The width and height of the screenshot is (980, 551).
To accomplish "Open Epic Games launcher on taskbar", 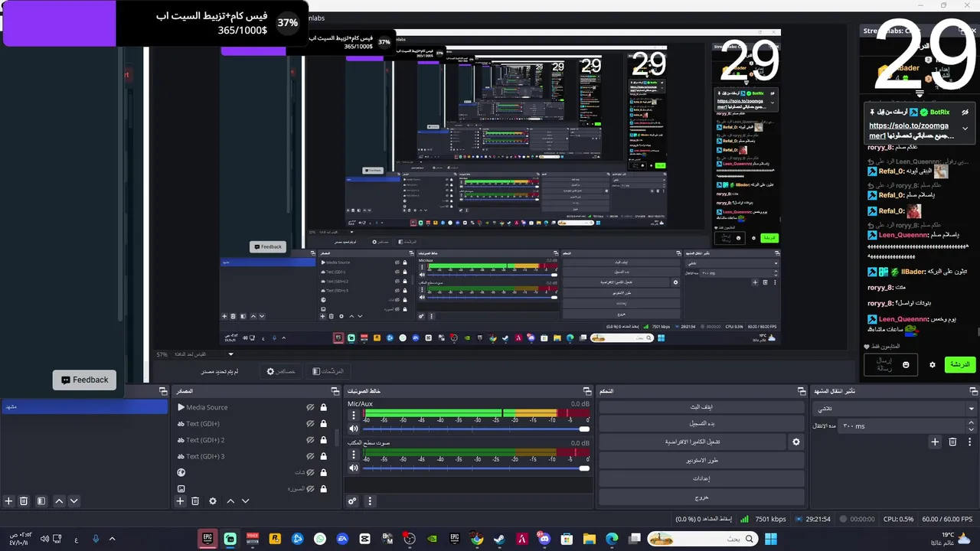I will 207,539.
